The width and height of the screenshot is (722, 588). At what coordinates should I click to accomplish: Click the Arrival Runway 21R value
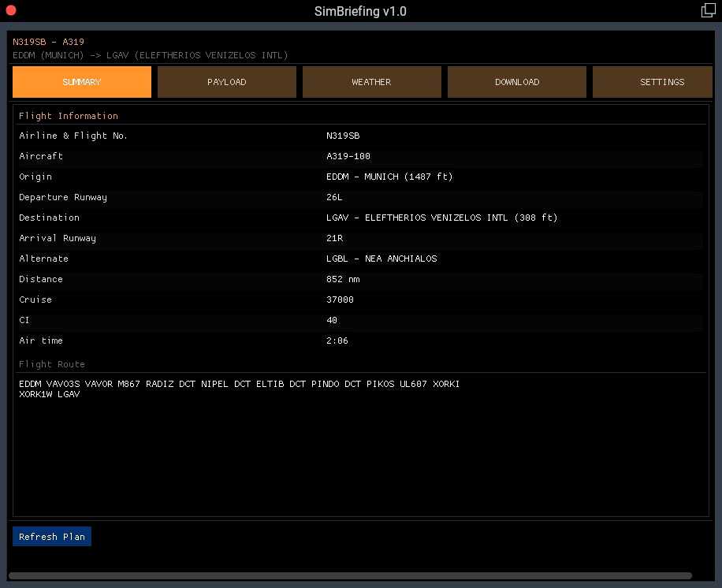click(334, 238)
